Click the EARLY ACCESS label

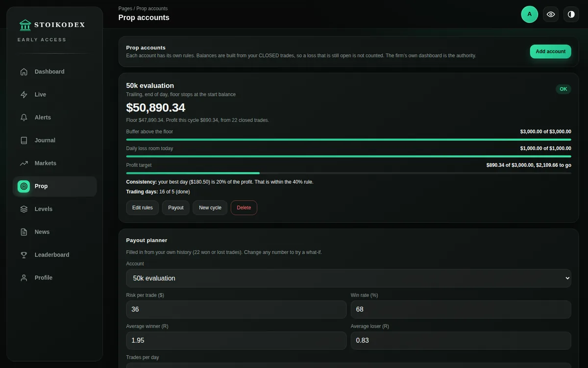click(x=42, y=40)
